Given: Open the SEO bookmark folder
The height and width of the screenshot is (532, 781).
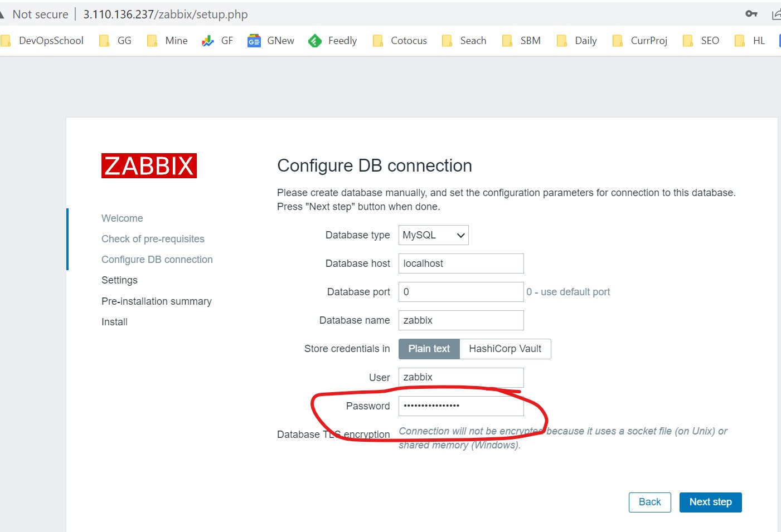Looking at the screenshot, I should click(x=701, y=41).
